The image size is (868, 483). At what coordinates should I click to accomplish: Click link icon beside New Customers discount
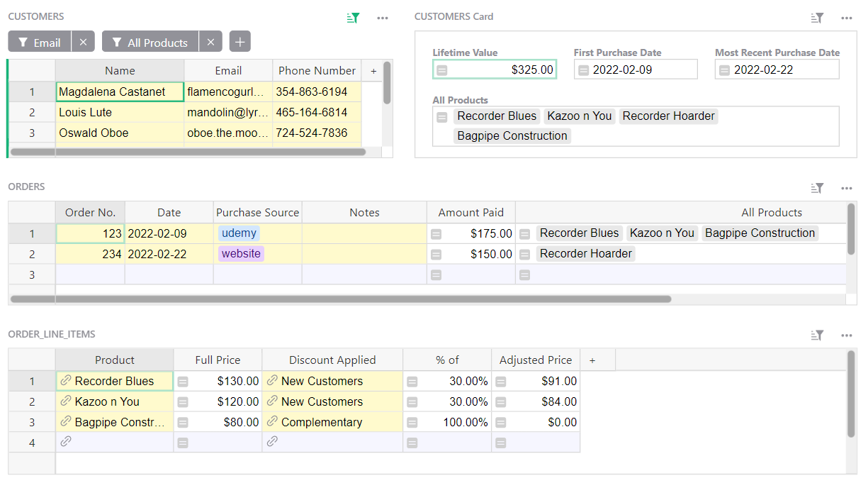point(271,381)
